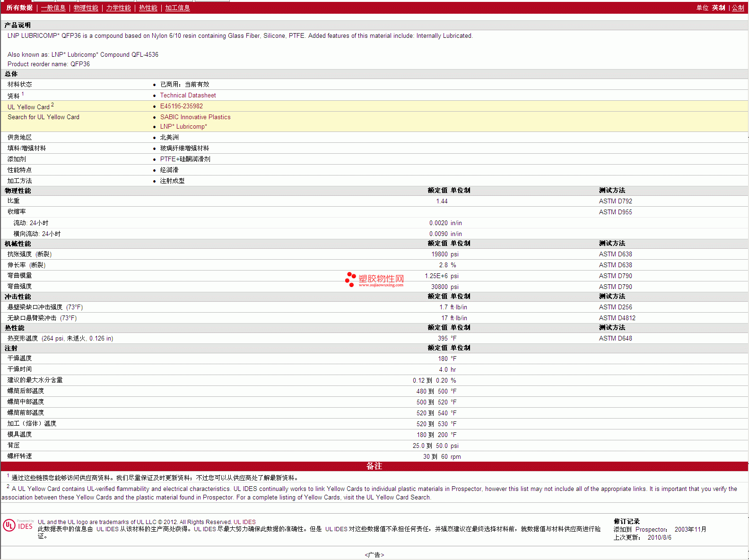Click tensile strength value 19800

click(439, 254)
